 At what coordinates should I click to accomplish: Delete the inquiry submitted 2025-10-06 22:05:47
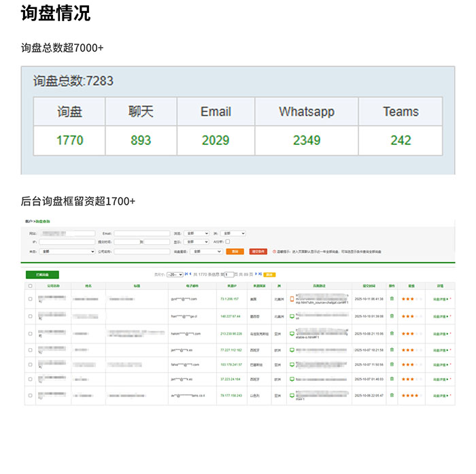point(392,395)
